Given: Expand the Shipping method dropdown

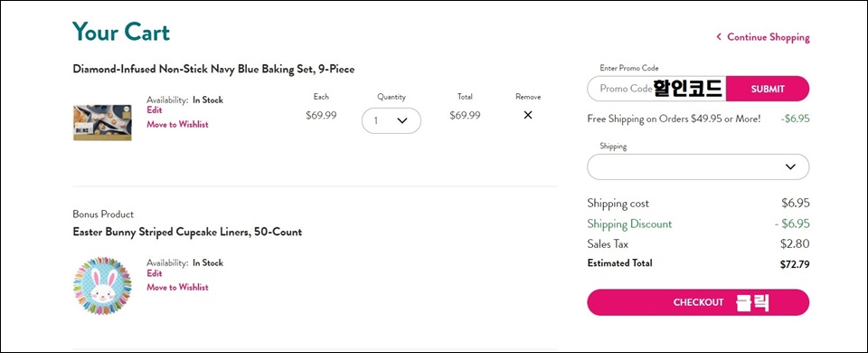Looking at the screenshot, I should [x=698, y=167].
